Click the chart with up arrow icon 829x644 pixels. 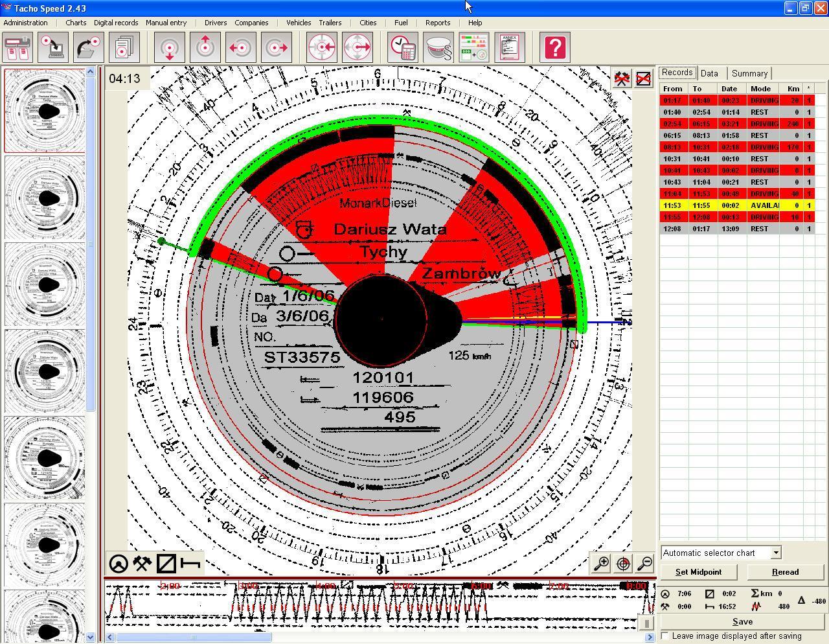coord(205,48)
